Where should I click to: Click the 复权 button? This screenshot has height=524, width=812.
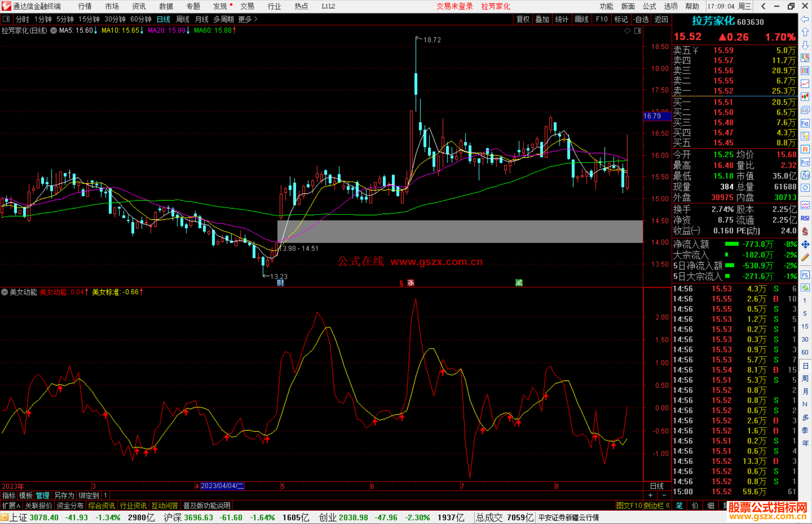[x=523, y=19]
